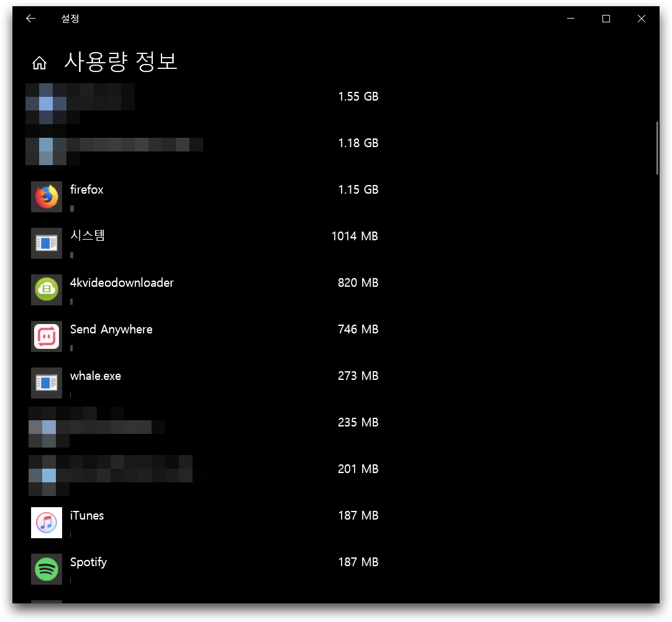Image resolution: width=672 pixels, height=622 pixels.
Task: Click the Send Anywhere app icon
Action: tap(47, 336)
